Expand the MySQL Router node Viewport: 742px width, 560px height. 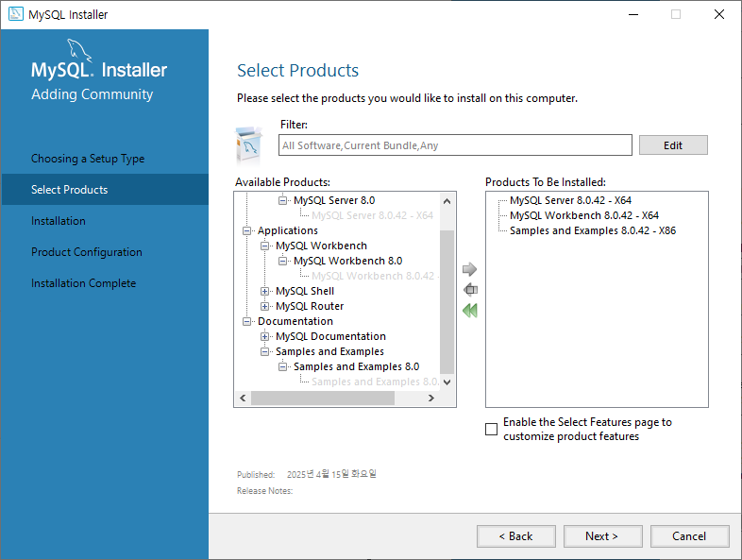264,306
